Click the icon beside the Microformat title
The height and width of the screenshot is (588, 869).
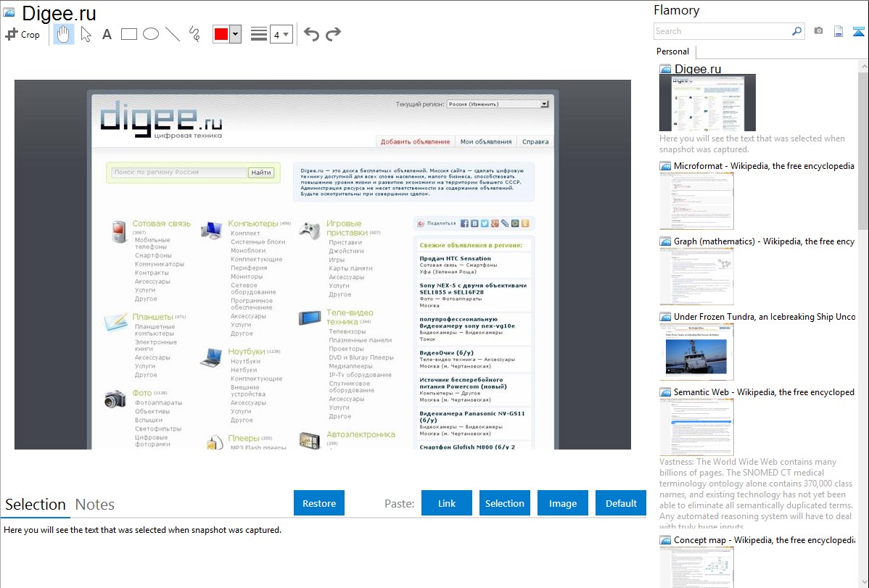[x=665, y=166]
